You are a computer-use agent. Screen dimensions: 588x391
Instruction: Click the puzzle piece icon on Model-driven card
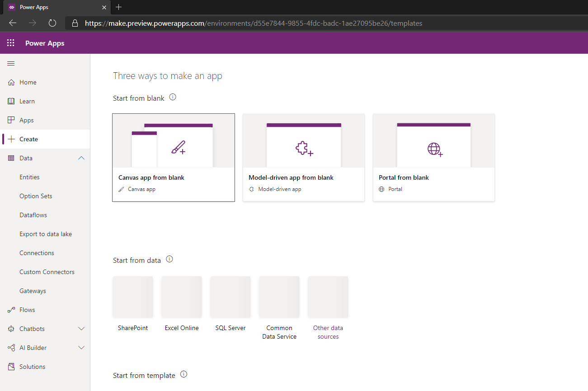point(304,149)
